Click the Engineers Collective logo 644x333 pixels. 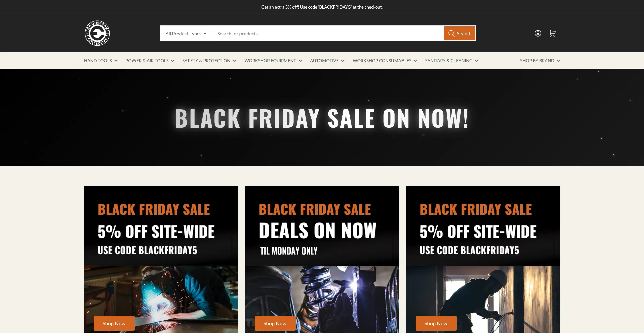97,33
